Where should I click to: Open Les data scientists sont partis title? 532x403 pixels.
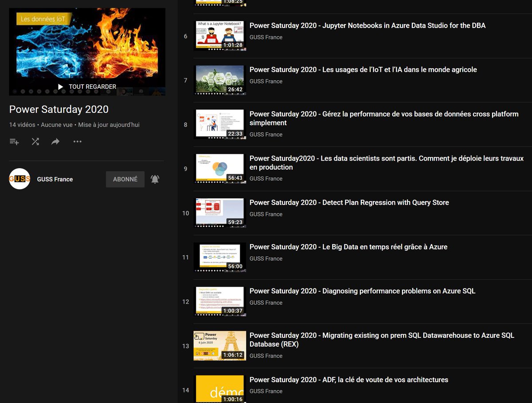click(387, 163)
